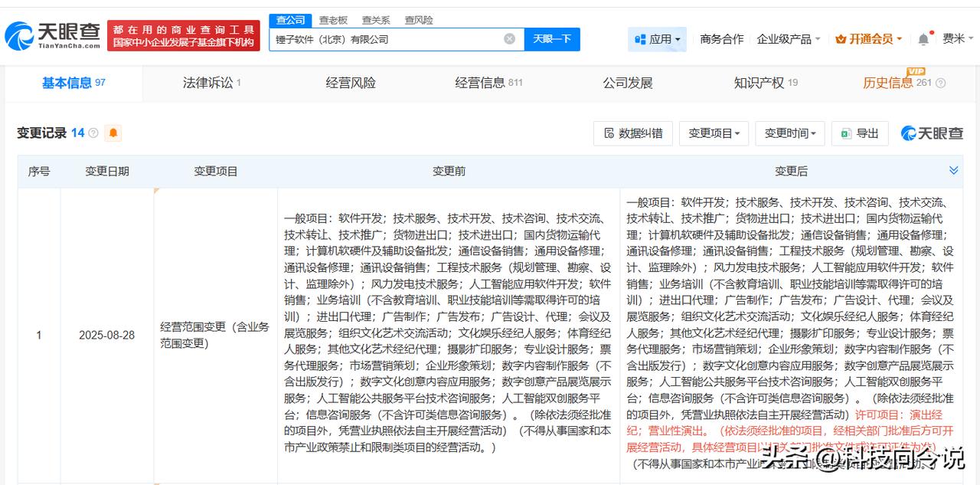This screenshot has width=980, height=485.
Task: Open the 开通会员 membership dropdown
Action: pyautogui.click(x=869, y=39)
